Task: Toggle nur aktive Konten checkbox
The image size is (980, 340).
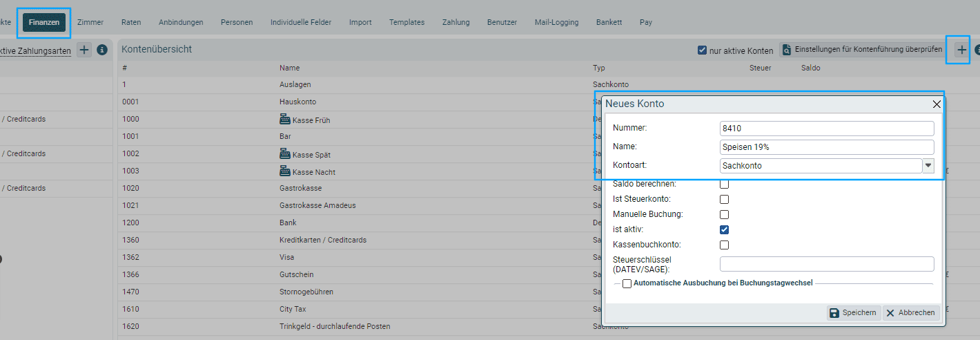Action: [x=702, y=50]
